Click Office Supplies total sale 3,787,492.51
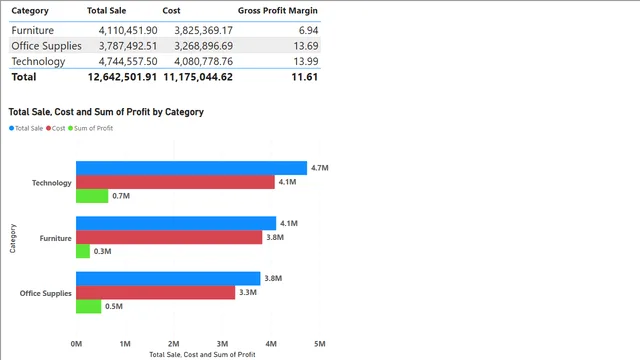Screen dimensions: 640x360 (x=128, y=46)
